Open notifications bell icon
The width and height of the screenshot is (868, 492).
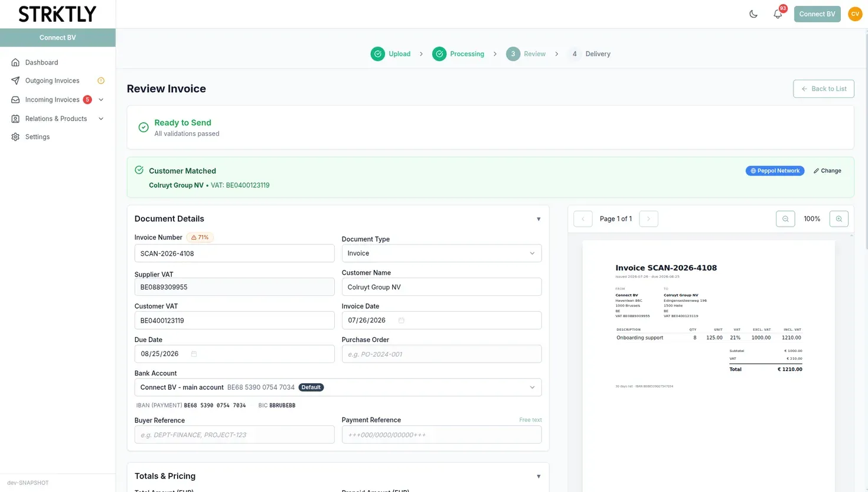tap(778, 14)
